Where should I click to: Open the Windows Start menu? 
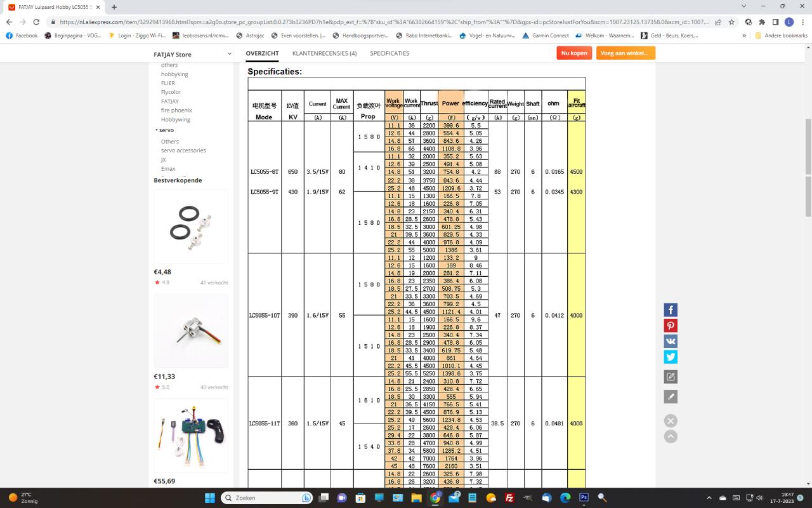pos(210,498)
